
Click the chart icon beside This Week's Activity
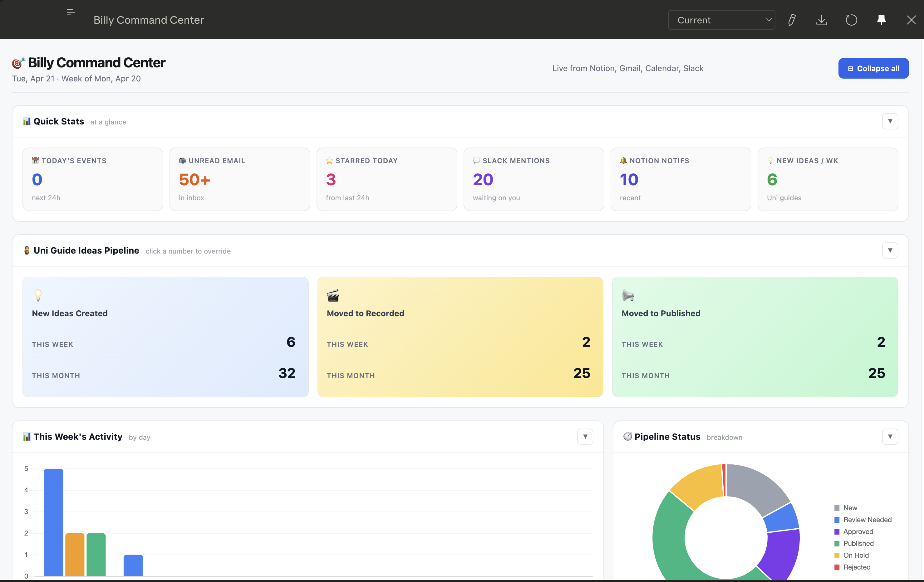tap(27, 437)
